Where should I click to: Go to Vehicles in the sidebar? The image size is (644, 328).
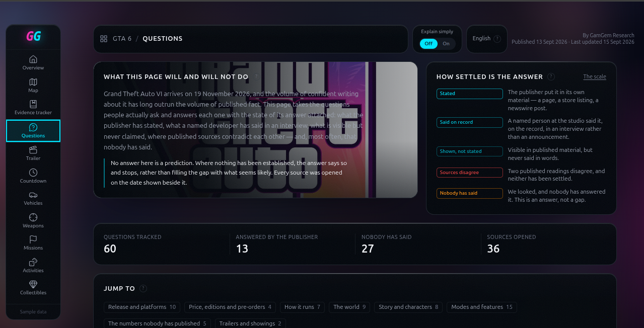33,198
